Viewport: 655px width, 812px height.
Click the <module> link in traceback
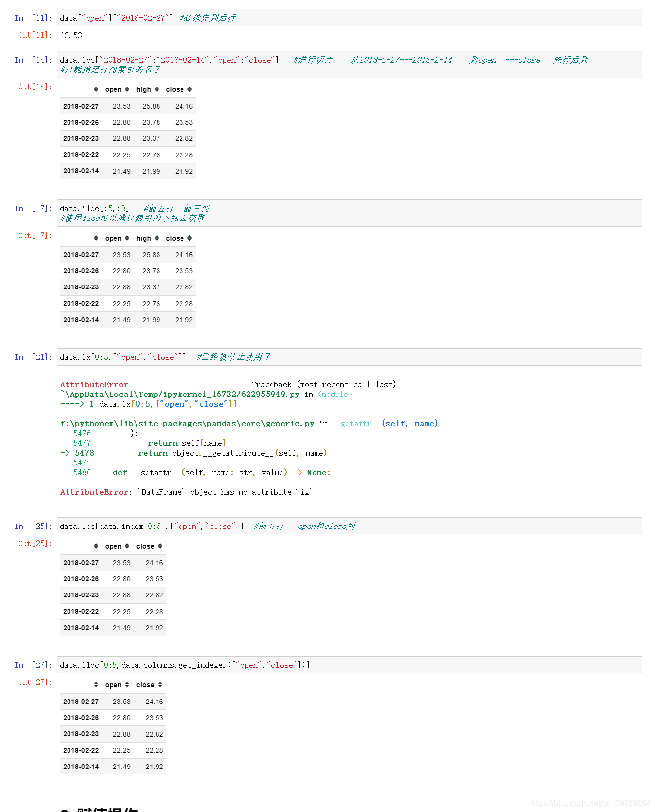[x=335, y=395]
